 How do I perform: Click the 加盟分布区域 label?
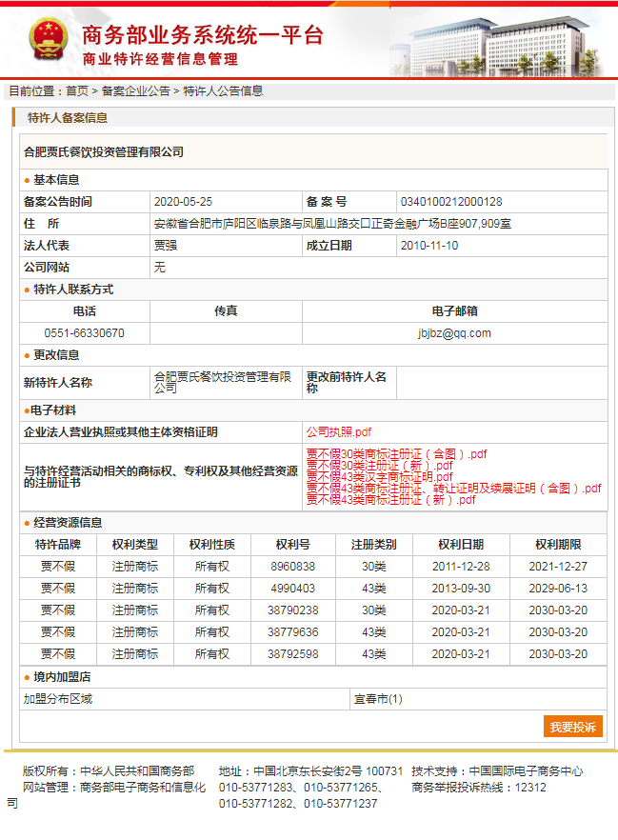(58, 699)
